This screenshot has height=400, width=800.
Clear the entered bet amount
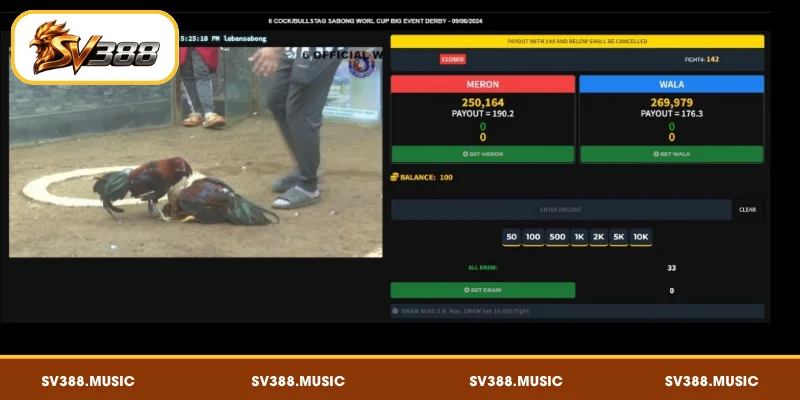tap(747, 210)
